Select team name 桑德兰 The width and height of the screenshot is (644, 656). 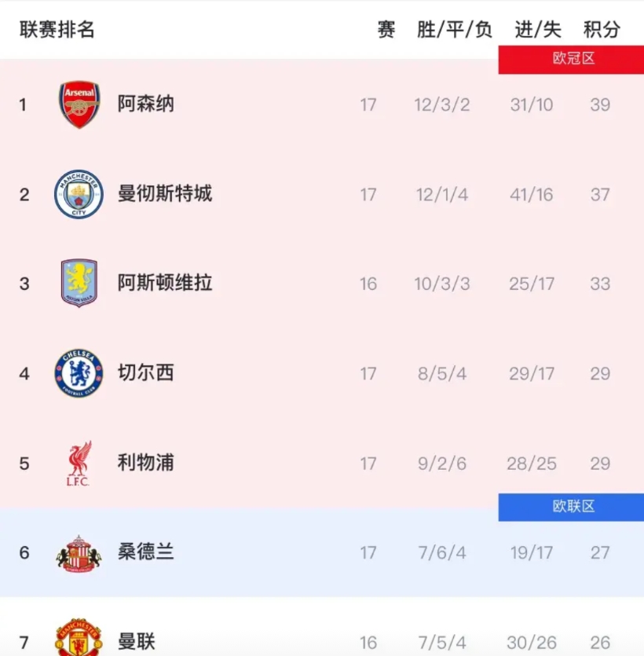tap(146, 553)
